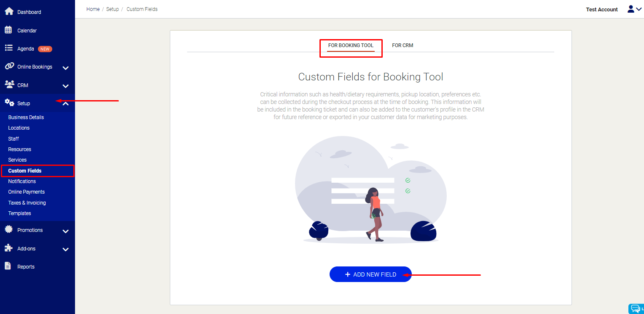Collapse the Setup menu using its chevron

tap(65, 103)
